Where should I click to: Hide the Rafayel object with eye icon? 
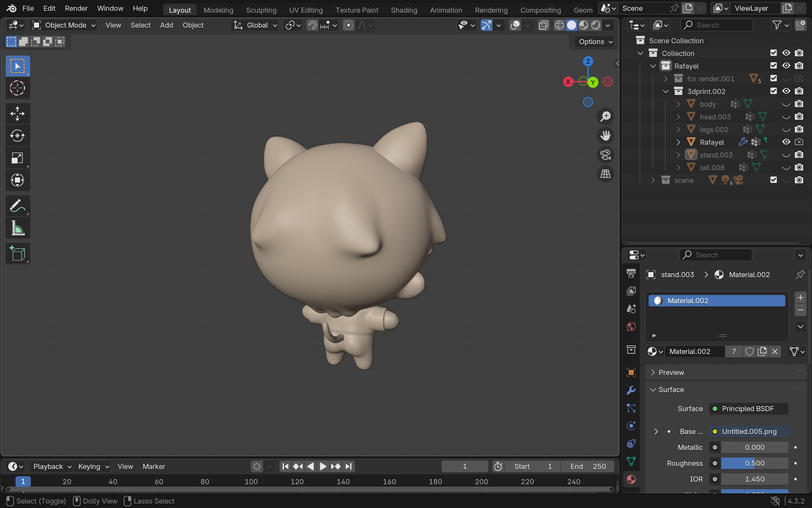786,142
